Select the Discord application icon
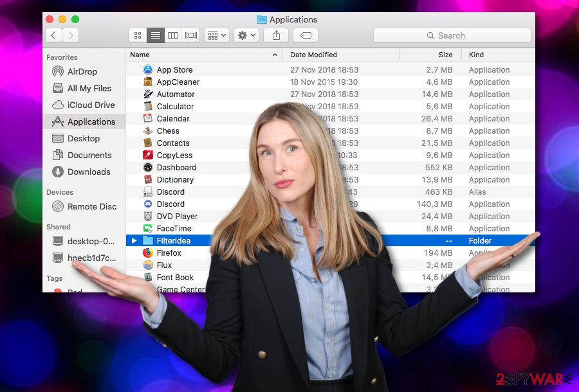579x392 pixels. coord(148,204)
